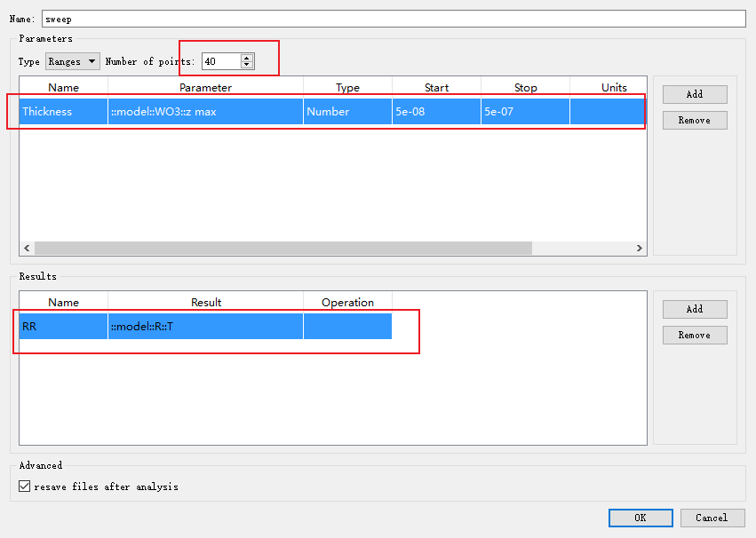Click the Start value 5e-08 cell
Viewport: 756px width, 538px height.
click(436, 112)
